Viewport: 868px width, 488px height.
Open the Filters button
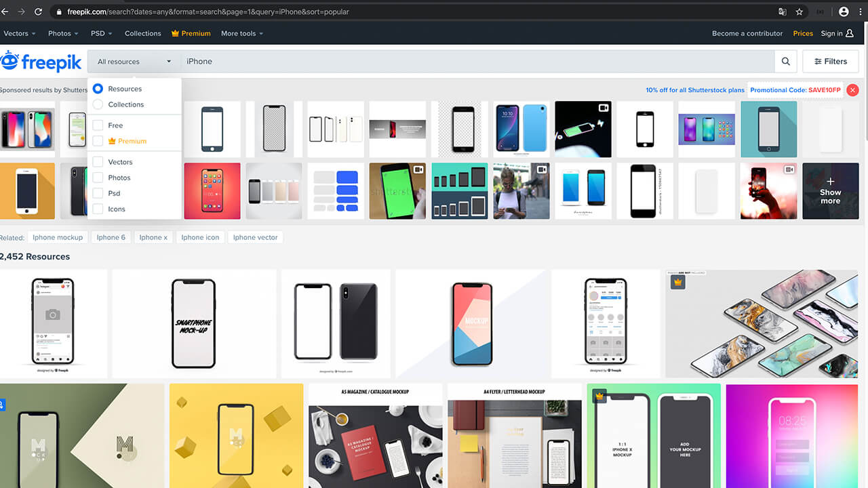(831, 62)
